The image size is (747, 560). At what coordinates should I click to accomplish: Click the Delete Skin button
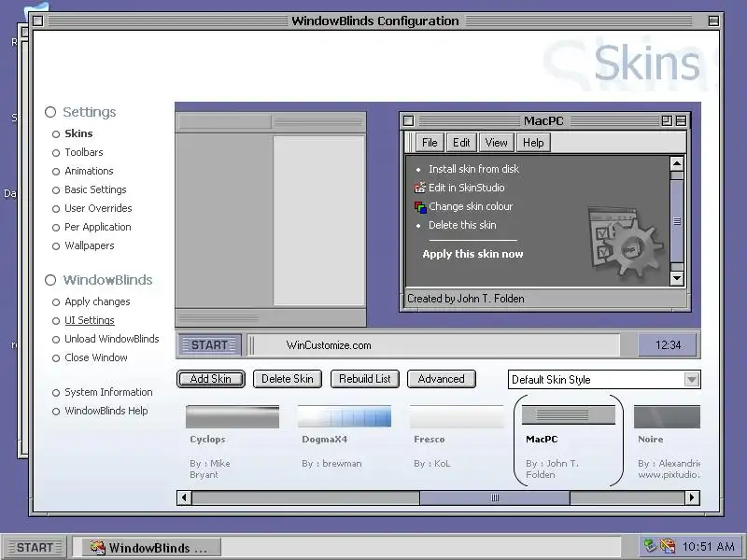pos(288,379)
